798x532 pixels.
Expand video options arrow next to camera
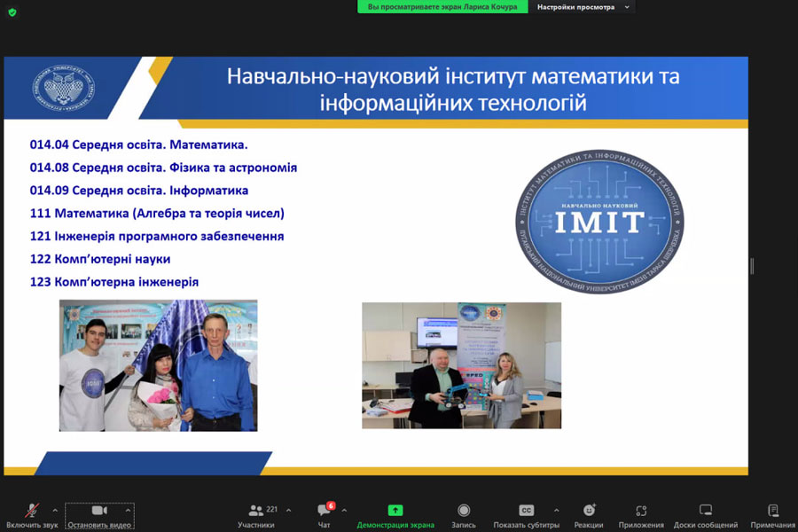(x=128, y=510)
